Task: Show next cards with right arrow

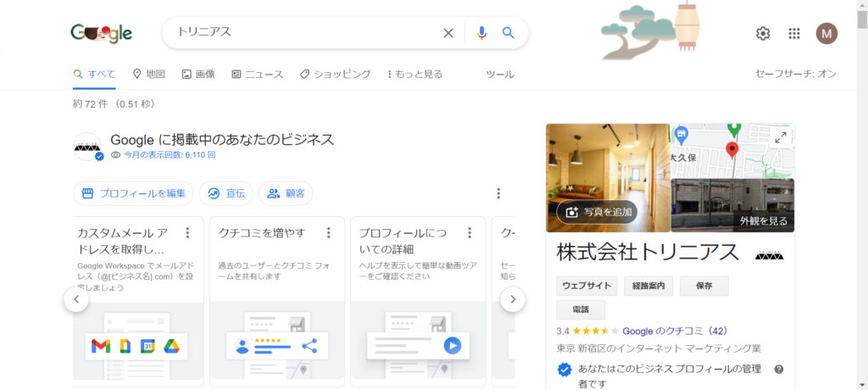Action: pyautogui.click(x=513, y=299)
